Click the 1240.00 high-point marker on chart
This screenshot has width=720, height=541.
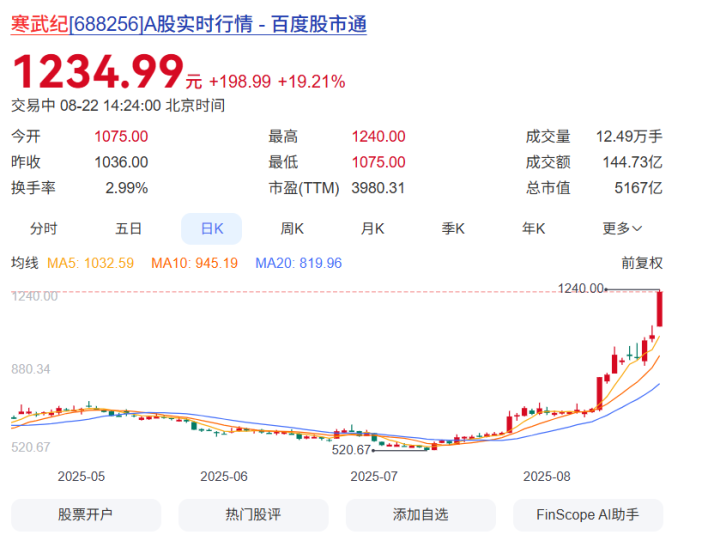[x=580, y=288]
